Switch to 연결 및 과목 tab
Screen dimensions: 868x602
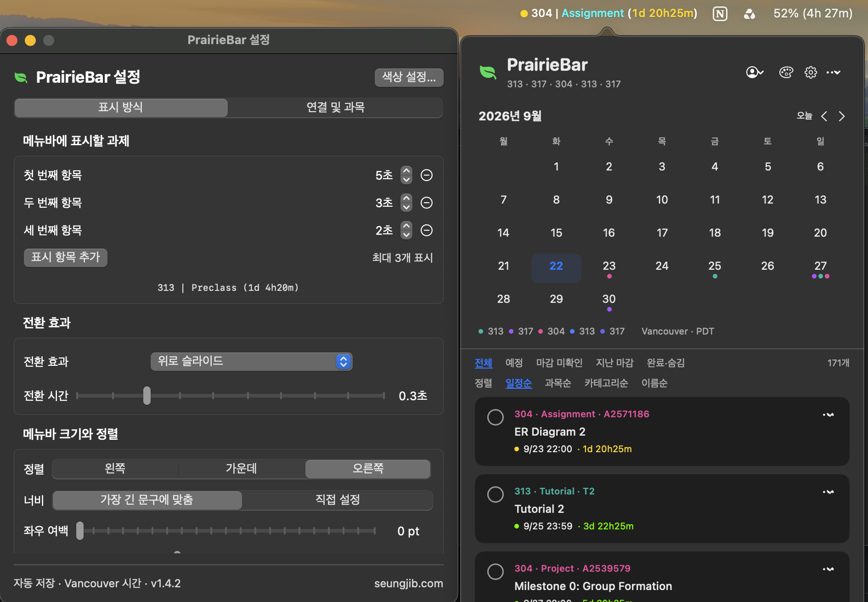[x=335, y=108]
